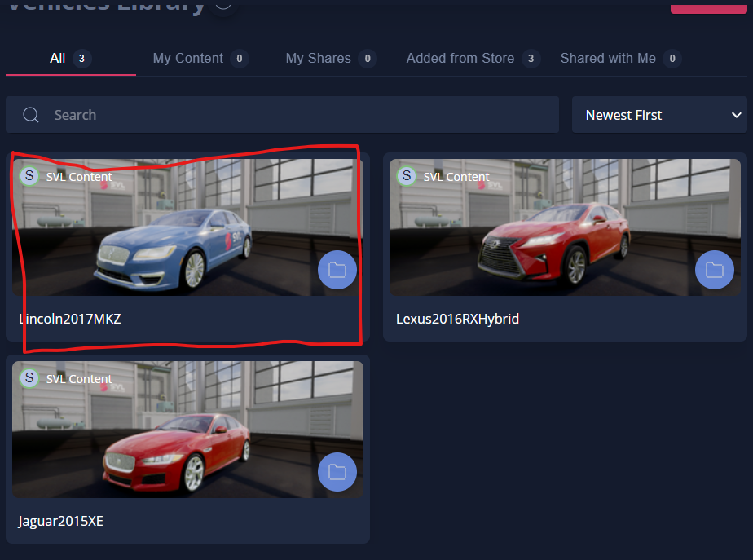The width and height of the screenshot is (753, 560).
Task: Switch to Shared with Me tab
Action: pyautogui.click(x=620, y=59)
